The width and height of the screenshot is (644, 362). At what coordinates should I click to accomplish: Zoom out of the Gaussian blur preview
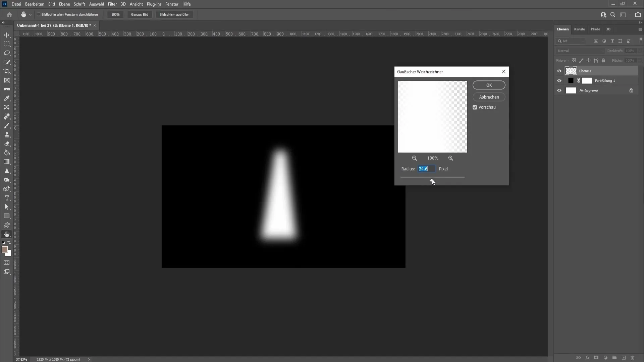pyautogui.click(x=415, y=158)
